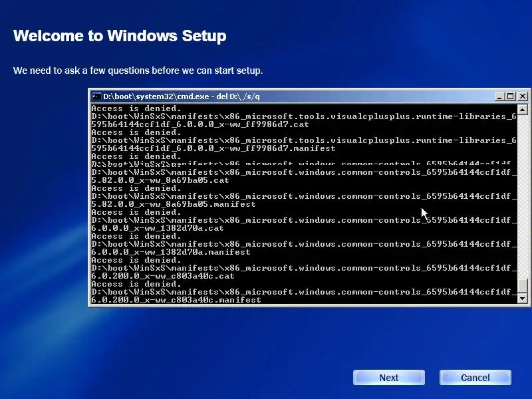The height and width of the screenshot is (399, 532).
Task: Click the console scrollbar up arrow
Action: 523,109
